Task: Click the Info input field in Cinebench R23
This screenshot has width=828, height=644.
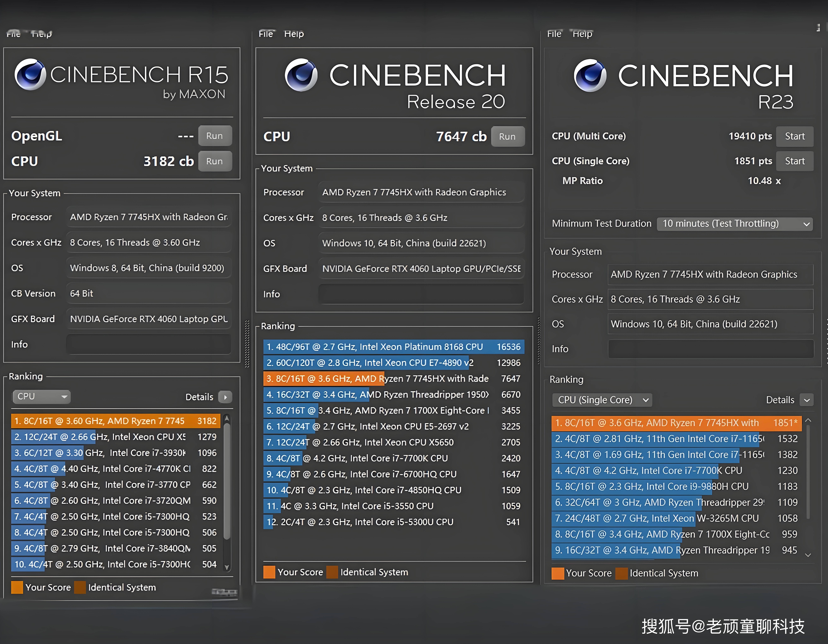Action: click(x=711, y=349)
